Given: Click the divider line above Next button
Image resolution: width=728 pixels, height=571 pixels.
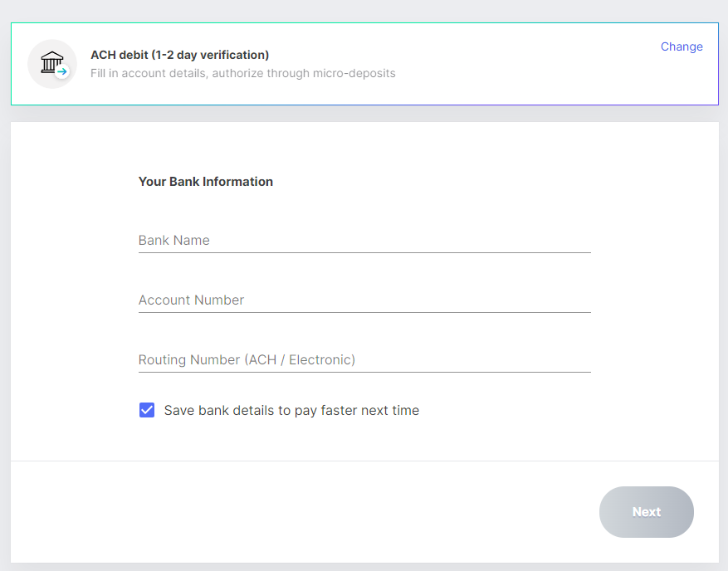Looking at the screenshot, I should pos(364,461).
